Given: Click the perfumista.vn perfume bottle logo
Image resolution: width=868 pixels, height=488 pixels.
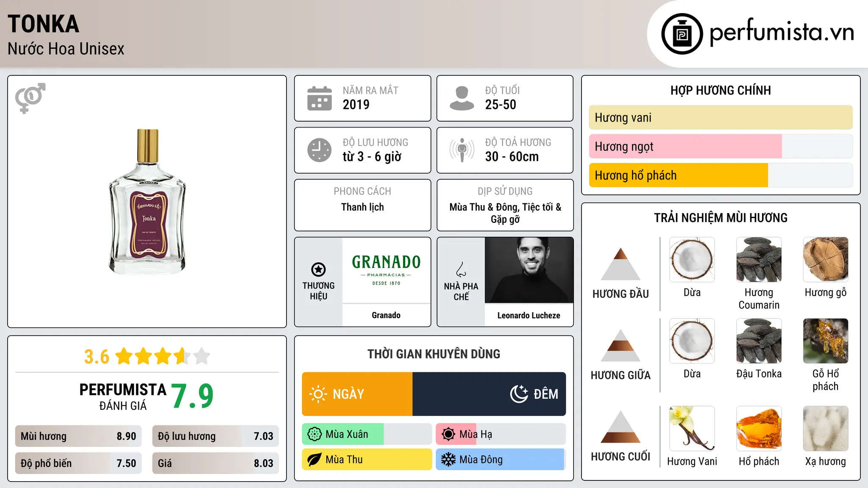Looking at the screenshot, I should [682, 34].
